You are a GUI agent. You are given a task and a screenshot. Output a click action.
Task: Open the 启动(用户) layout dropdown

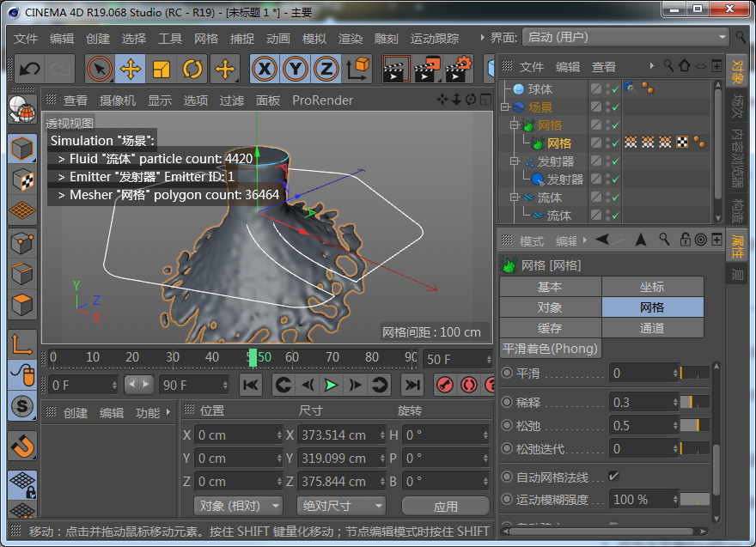pos(625,37)
